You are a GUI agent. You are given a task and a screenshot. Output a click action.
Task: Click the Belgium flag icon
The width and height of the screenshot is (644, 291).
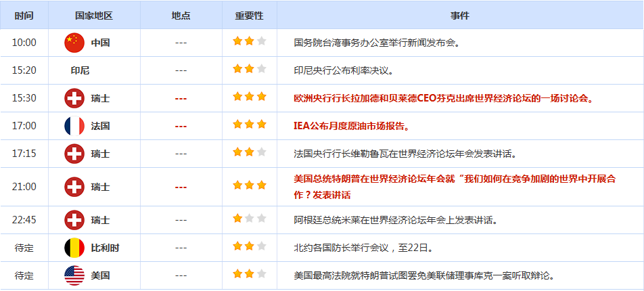(74, 248)
